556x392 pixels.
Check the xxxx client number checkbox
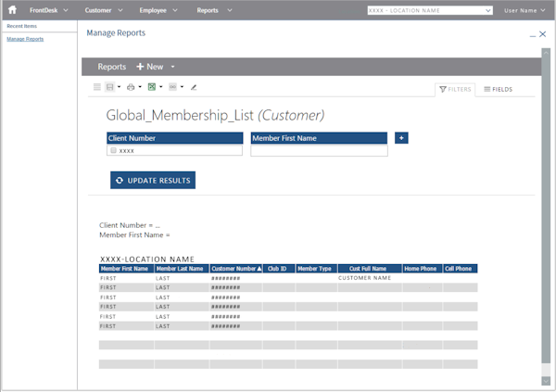113,150
